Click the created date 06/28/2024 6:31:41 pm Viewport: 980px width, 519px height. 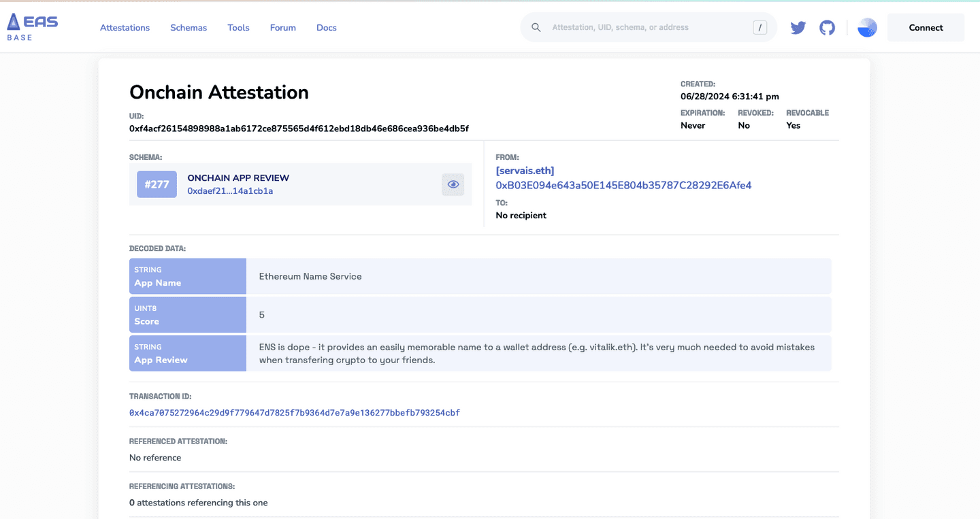click(730, 97)
